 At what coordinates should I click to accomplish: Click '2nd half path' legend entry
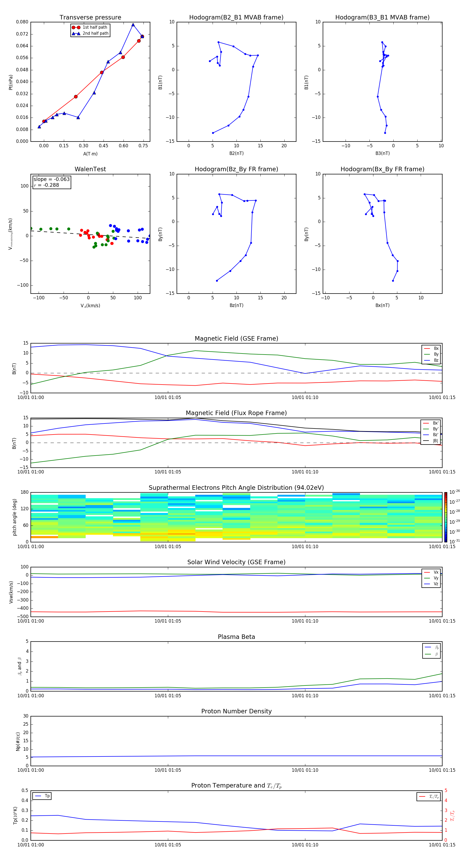tap(91, 33)
